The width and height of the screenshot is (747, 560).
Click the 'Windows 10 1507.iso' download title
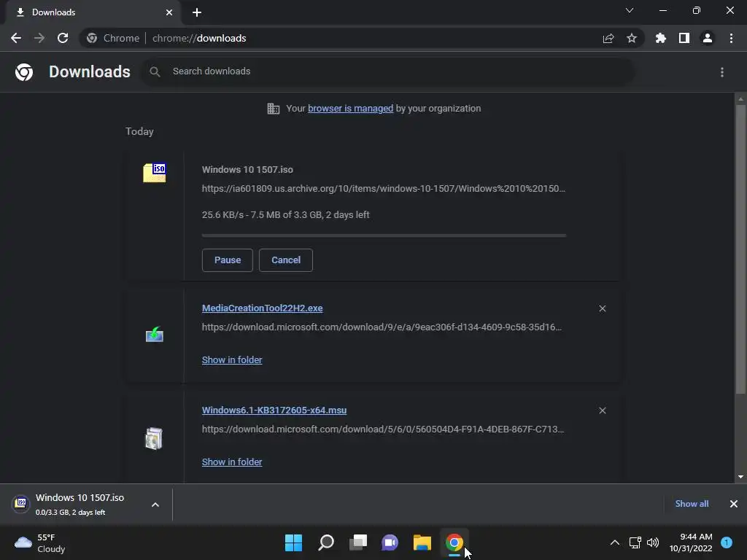tap(247, 169)
